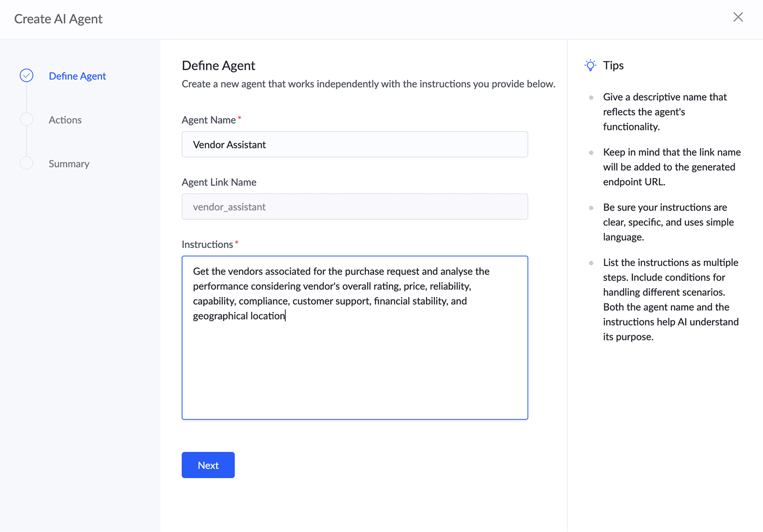This screenshot has width=763, height=532.
Task: Click the tip about clear, specific instructions
Action: [x=668, y=222]
